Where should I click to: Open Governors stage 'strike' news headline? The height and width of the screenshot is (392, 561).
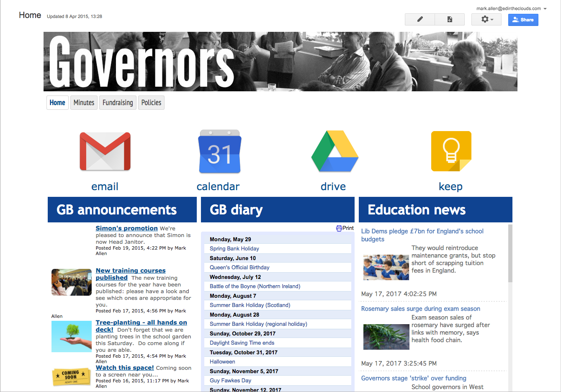pyautogui.click(x=414, y=378)
